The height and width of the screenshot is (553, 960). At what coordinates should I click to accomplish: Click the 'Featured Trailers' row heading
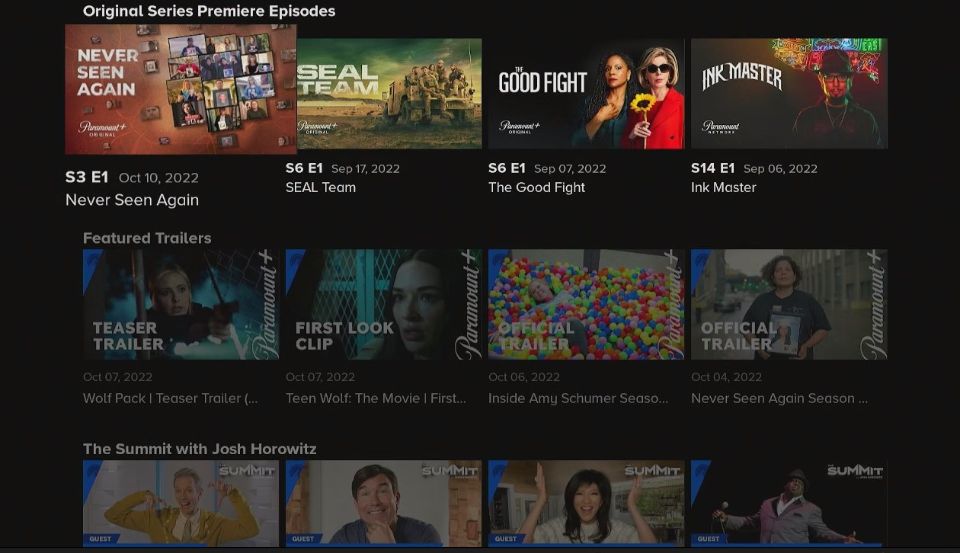point(147,238)
